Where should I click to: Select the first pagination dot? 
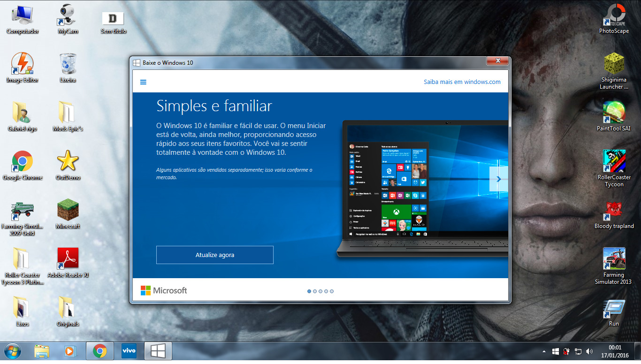(x=309, y=291)
